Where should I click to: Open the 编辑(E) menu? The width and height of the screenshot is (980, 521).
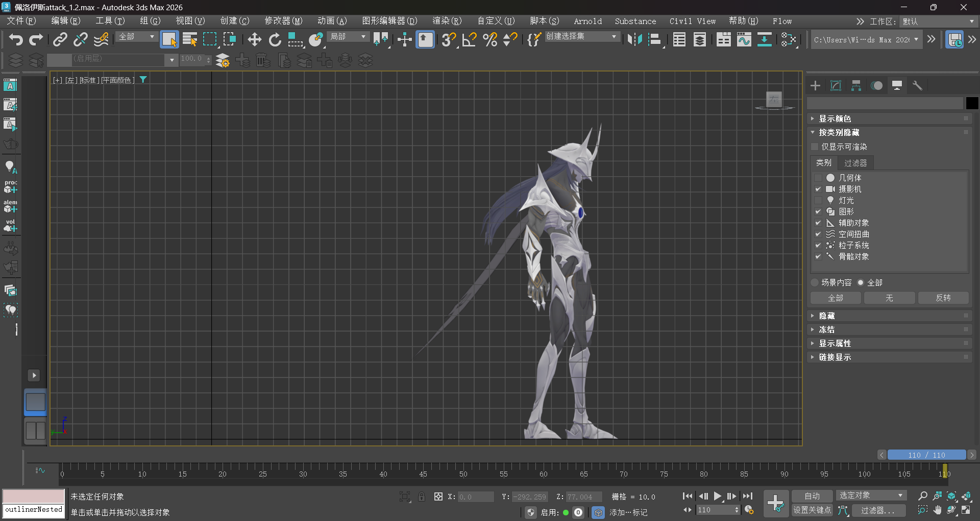(66, 21)
